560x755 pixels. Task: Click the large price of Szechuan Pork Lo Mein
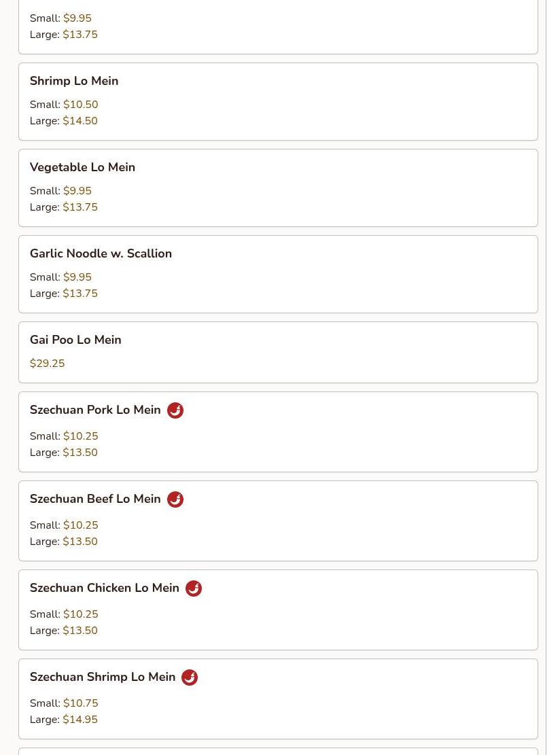tap(80, 453)
